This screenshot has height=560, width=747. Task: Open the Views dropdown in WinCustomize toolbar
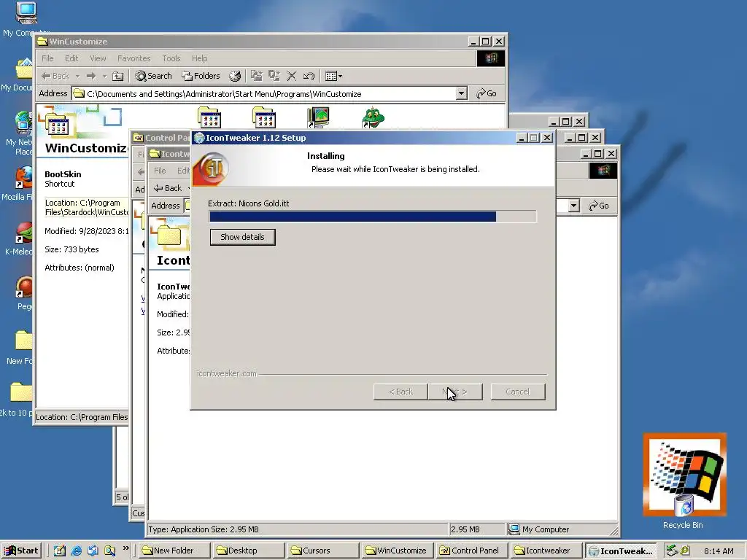[x=333, y=76]
